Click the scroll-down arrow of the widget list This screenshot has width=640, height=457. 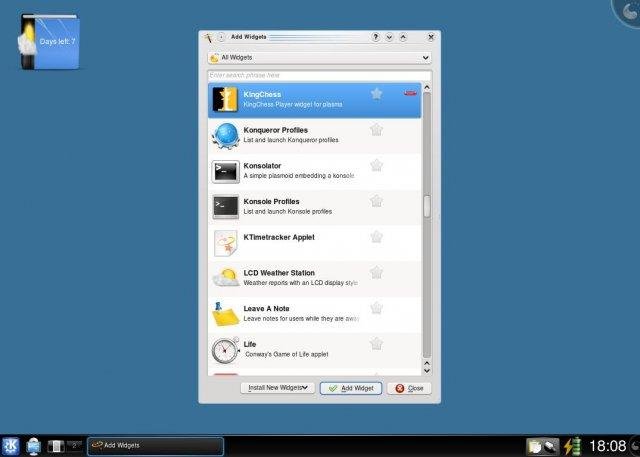coord(427,371)
